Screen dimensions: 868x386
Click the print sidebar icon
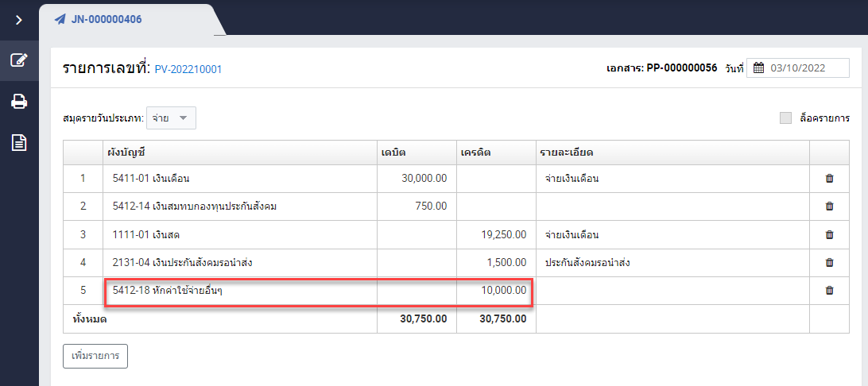click(19, 102)
